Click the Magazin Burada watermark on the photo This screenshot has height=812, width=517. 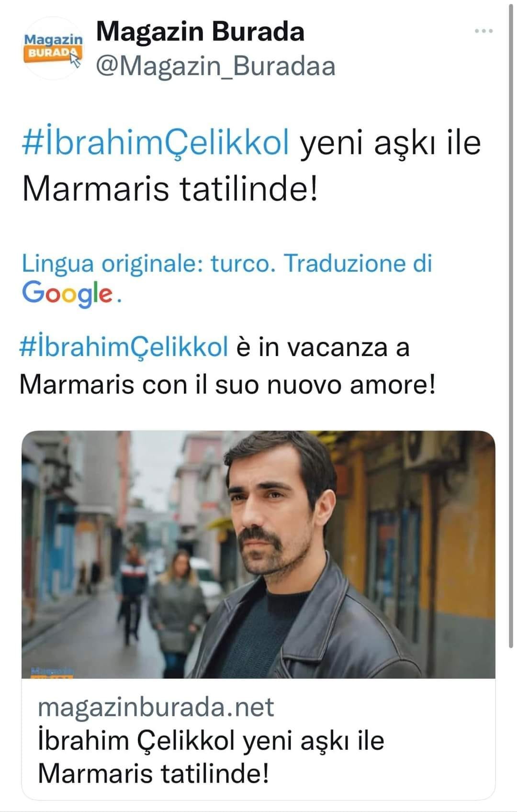click(x=52, y=672)
